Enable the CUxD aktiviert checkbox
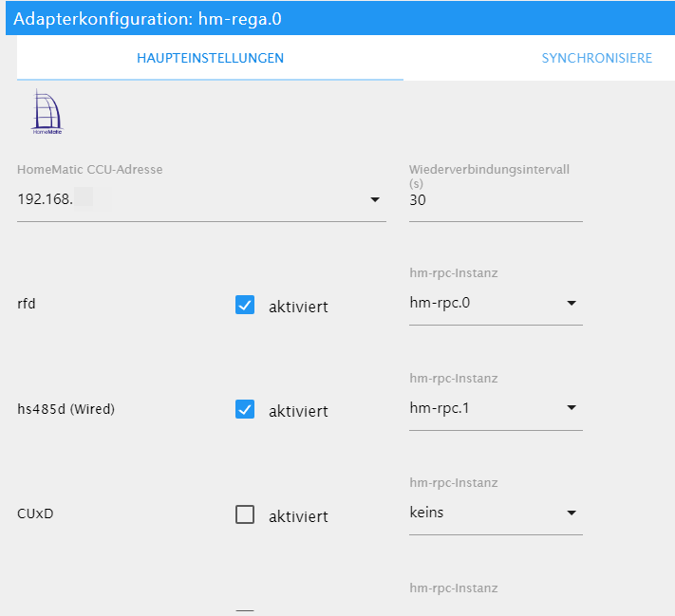 point(245,514)
